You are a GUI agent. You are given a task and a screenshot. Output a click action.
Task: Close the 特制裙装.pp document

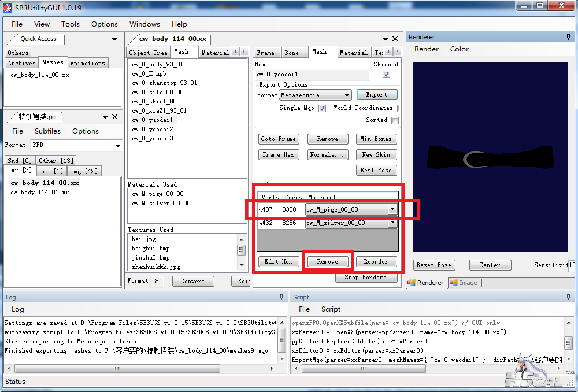(x=114, y=117)
